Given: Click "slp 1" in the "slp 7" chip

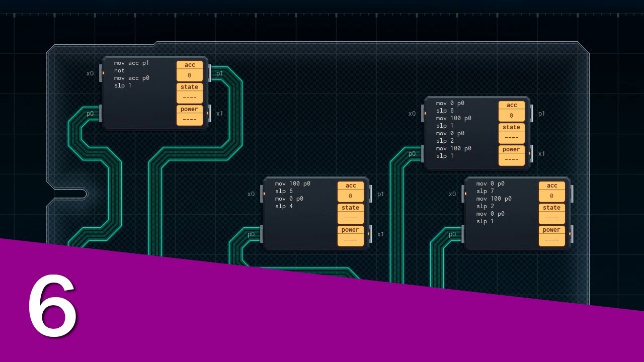Looking at the screenshot, I should (485, 221).
